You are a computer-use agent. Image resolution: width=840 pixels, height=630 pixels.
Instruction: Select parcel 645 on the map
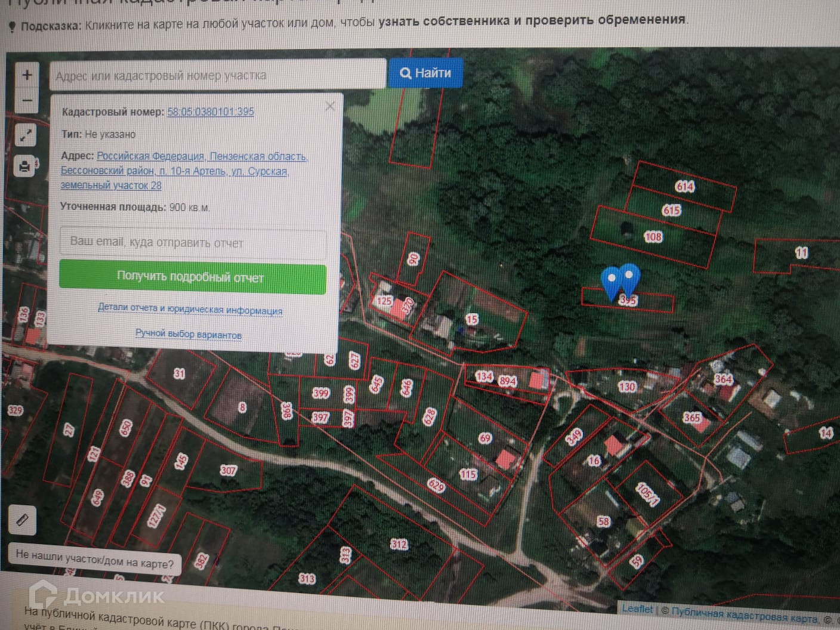click(376, 384)
